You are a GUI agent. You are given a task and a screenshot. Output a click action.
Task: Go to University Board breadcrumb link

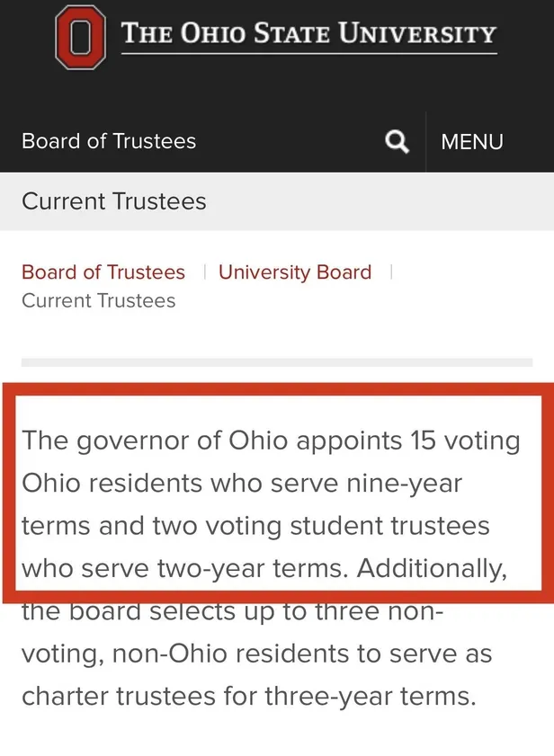[x=295, y=272]
